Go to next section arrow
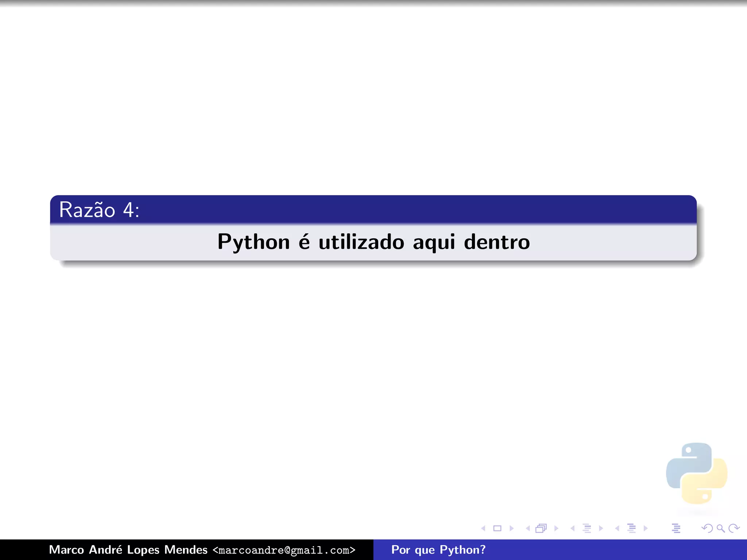This screenshot has width=747, height=560. [646, 528]
